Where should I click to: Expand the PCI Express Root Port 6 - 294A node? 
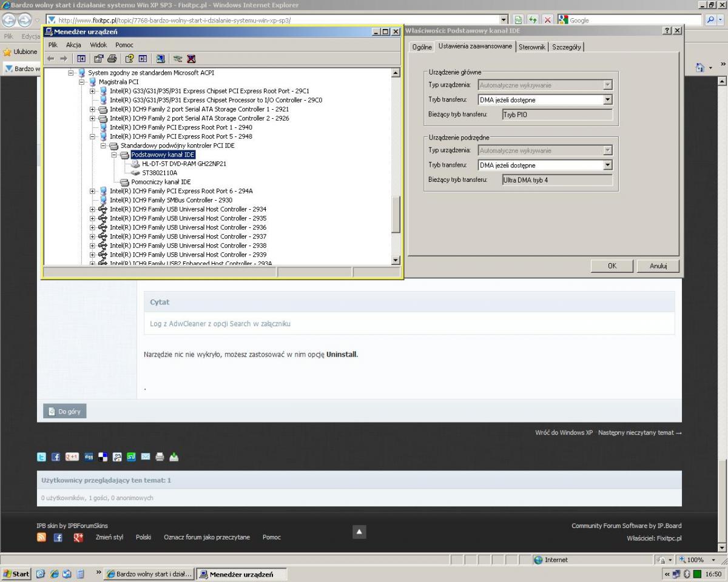93,191
